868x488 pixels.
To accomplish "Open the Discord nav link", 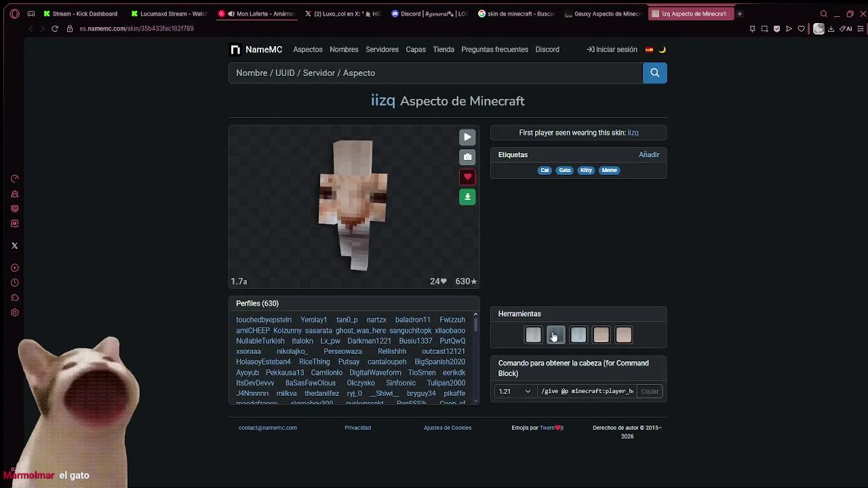I will pyautogui.click(x=547, y=49).
